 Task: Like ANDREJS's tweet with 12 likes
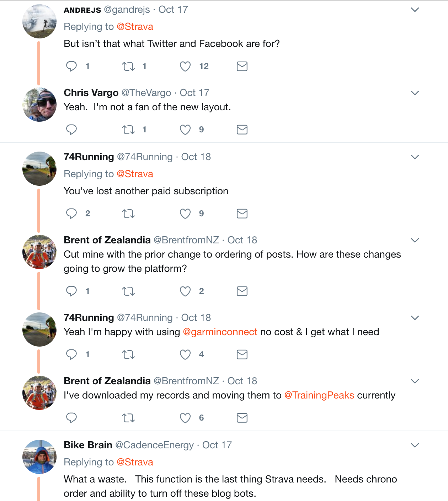pos(185,66)
